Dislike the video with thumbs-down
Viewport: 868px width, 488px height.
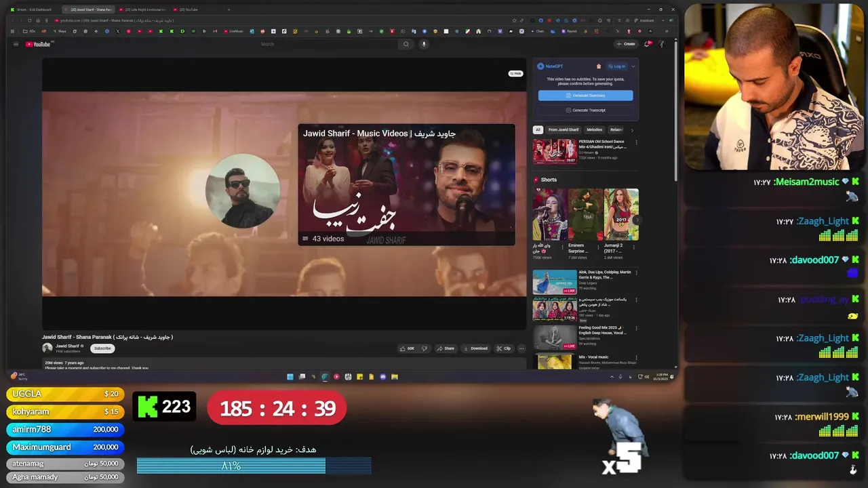(x=425, y=348)
